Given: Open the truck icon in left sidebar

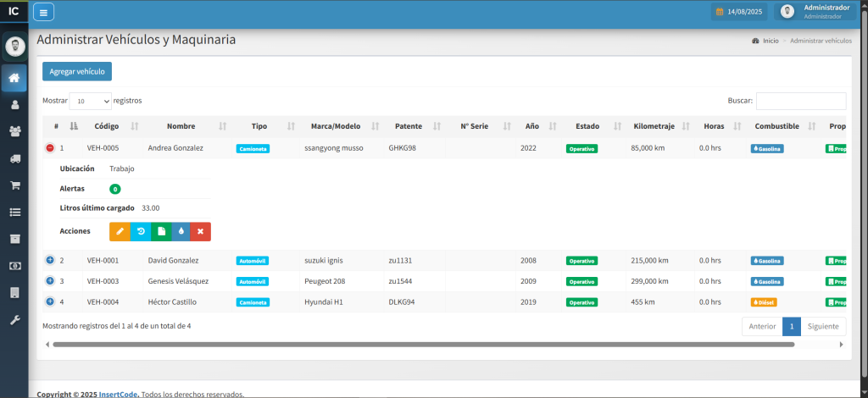Looking at the screenshot, I should pyautogui.click(x=14, y=158).
